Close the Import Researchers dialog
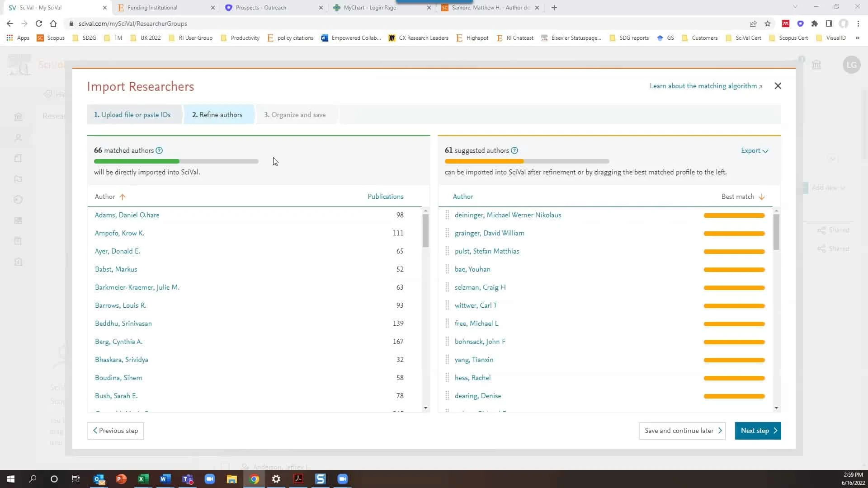 pyautogui.click(x=778, y=86)
